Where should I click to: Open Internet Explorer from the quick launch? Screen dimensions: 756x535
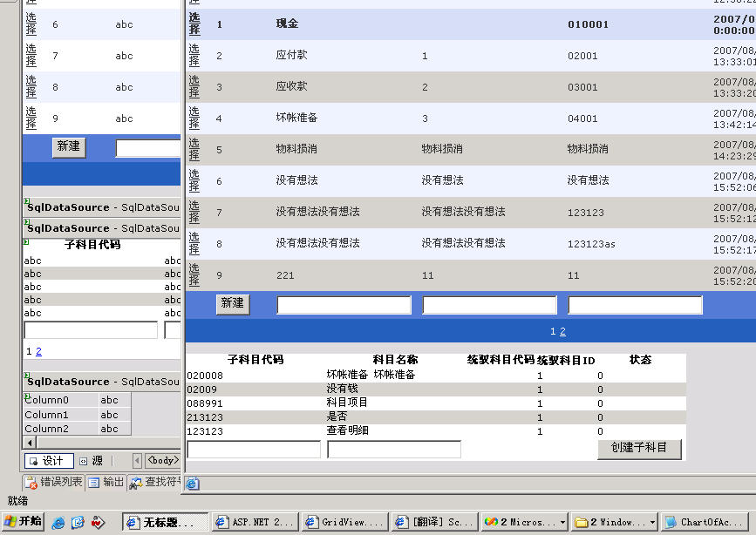pos(58,522)
